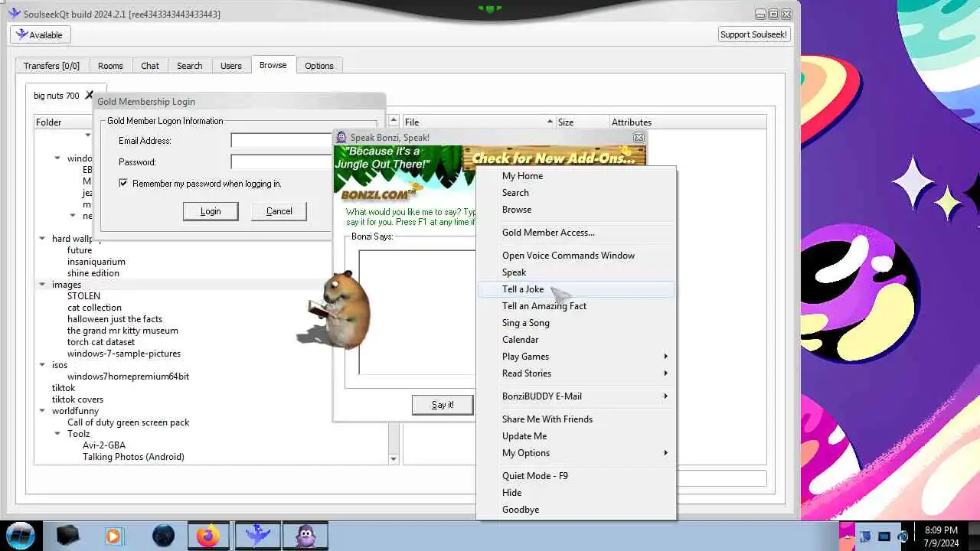Close the 'big nuts 700' browse tab
The image size is (980, 551).
pos(89,96)
